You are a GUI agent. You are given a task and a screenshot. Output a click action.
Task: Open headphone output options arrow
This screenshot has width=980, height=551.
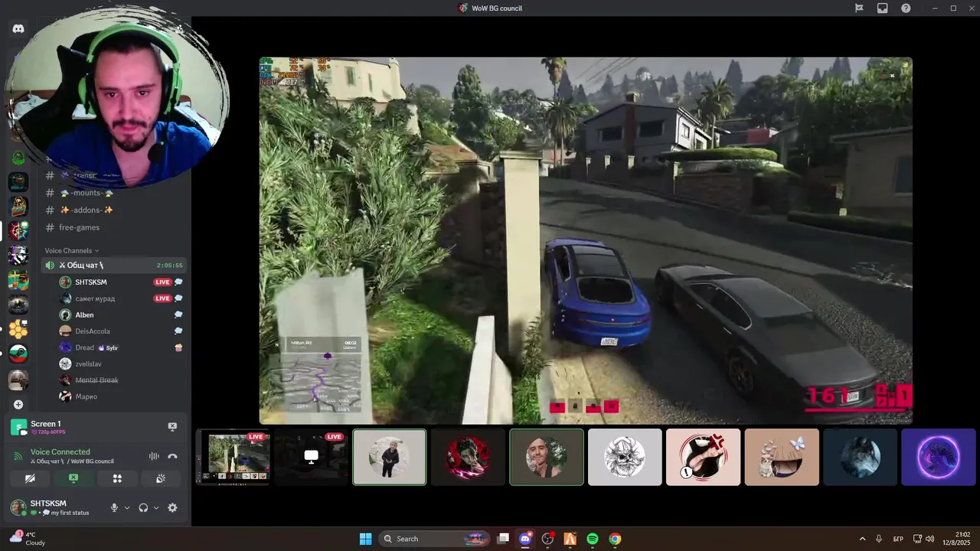click(x=156, y=507)
